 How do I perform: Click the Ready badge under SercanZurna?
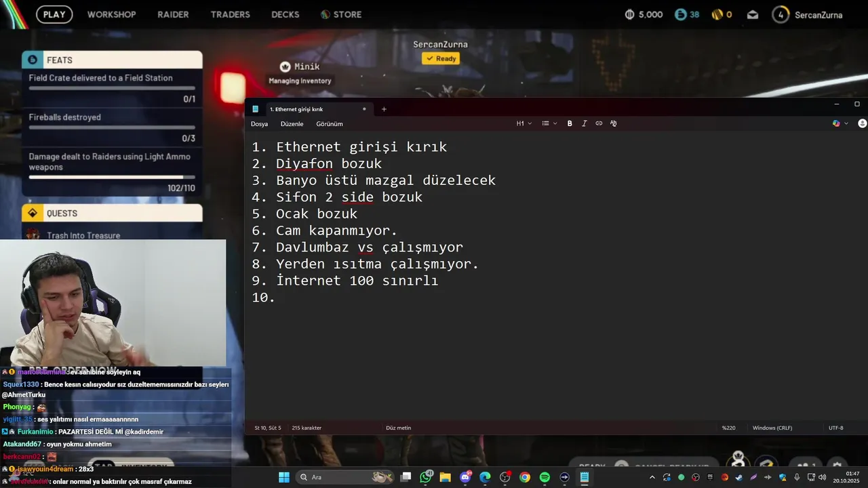[x=441, y=58]
